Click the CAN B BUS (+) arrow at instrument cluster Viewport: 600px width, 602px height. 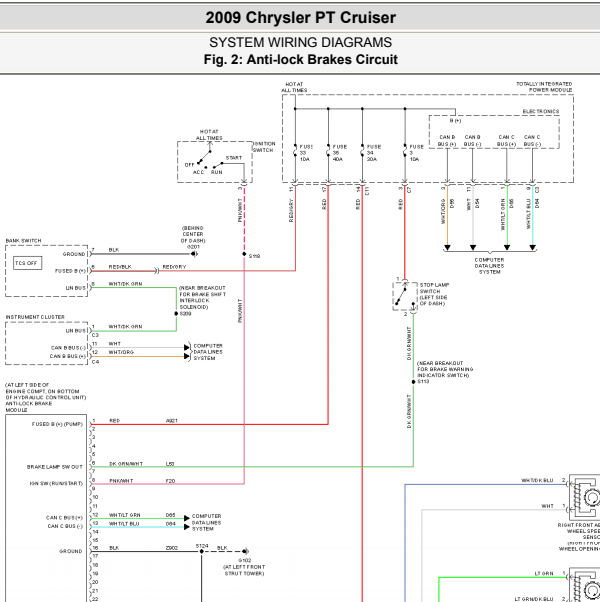pyautogui.click(x=187, y=356)
